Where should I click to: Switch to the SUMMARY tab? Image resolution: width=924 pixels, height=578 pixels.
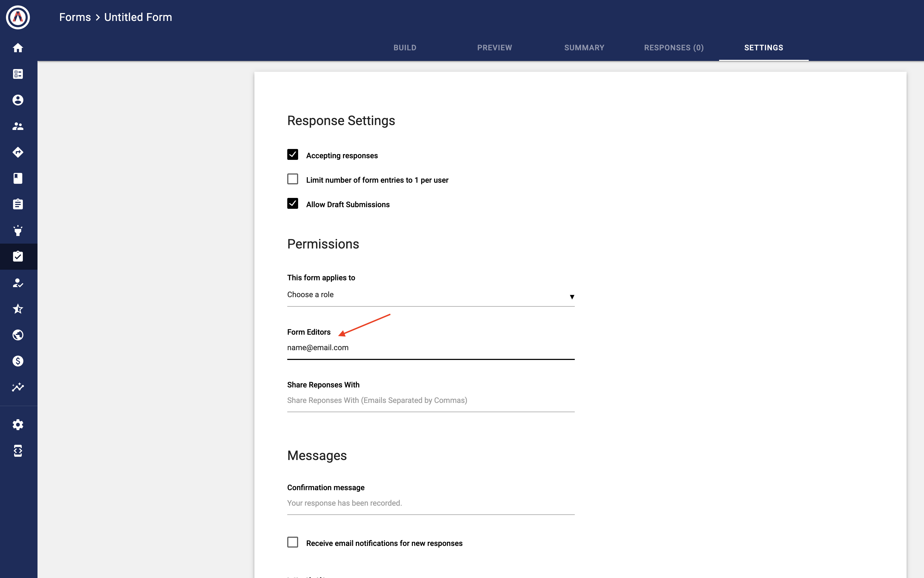584,48
